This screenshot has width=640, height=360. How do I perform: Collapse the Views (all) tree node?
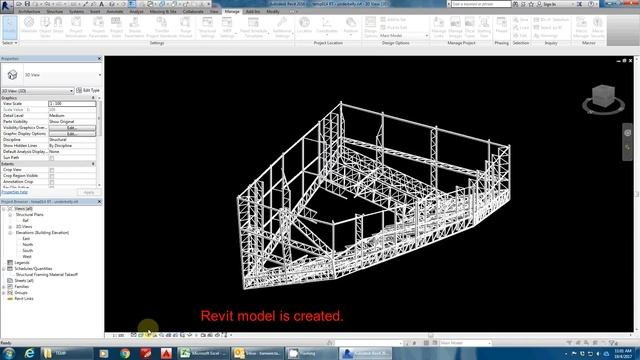4,209
